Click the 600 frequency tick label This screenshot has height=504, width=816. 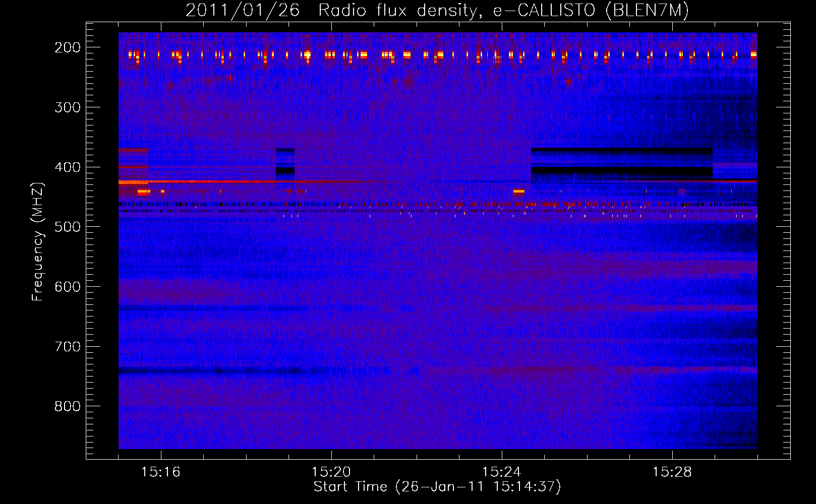68,287
